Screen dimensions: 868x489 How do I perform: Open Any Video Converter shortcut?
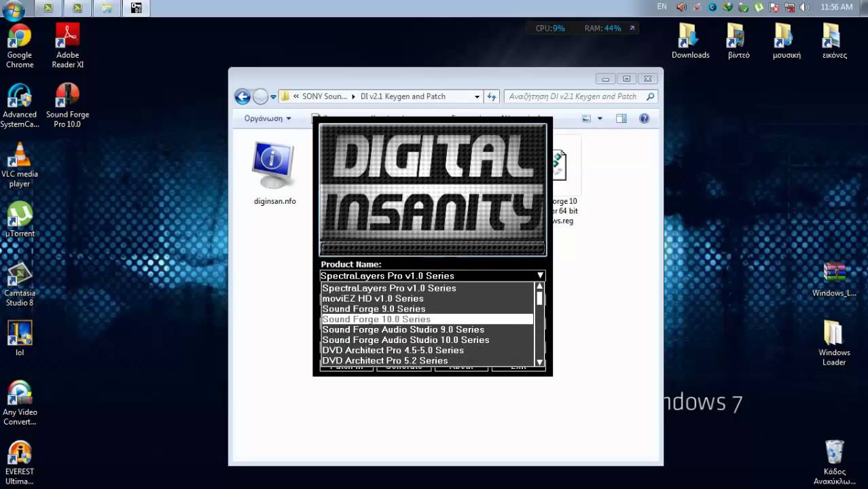20,403
